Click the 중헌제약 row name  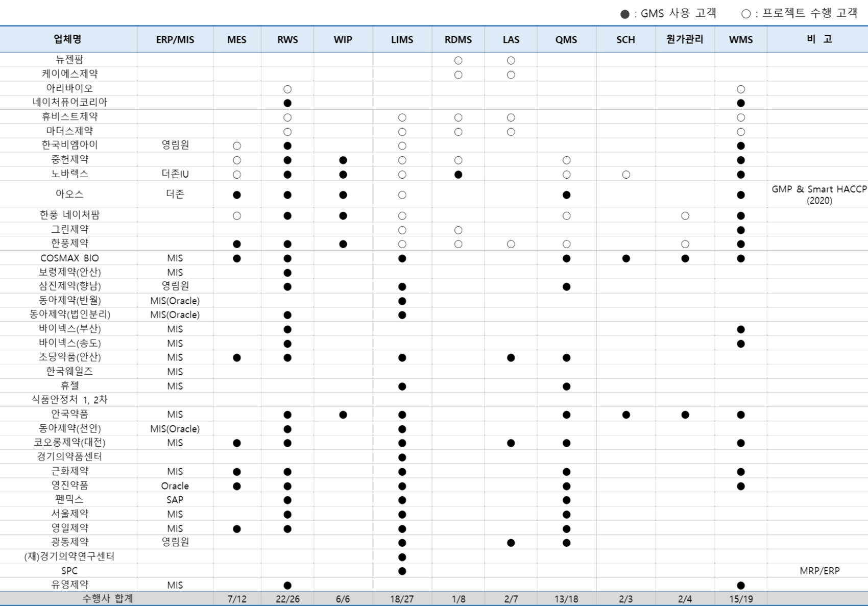tap(69, 159)
